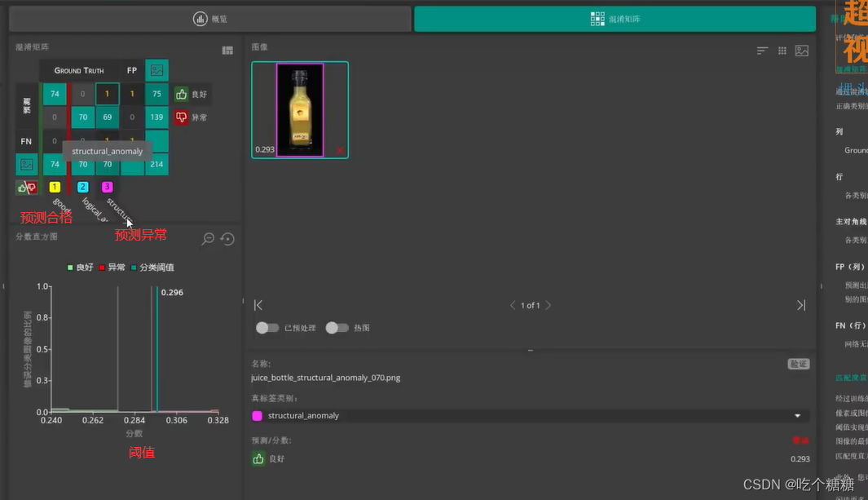Select cyan class 2 logical_anomaly swatch
The image size is (868, 500).
[x=82, y=187]
